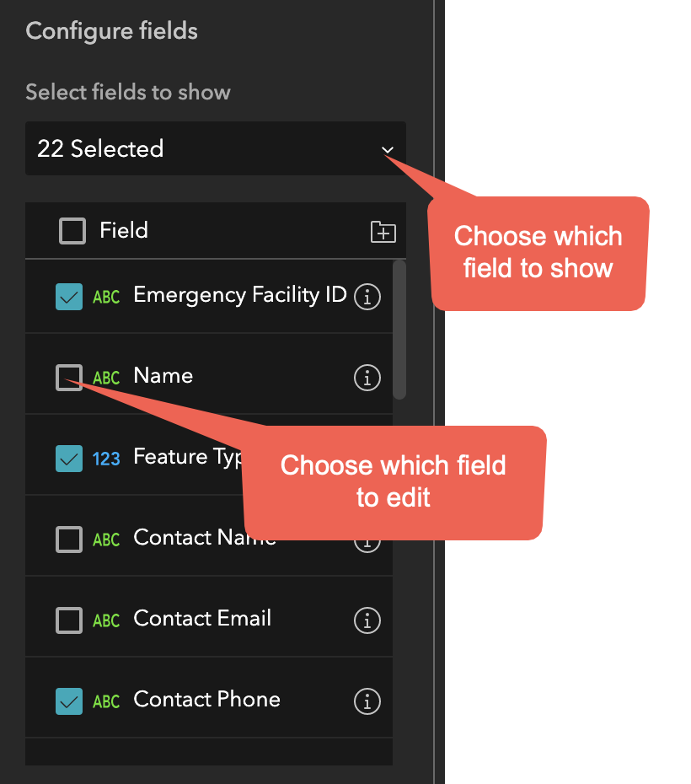Viewport: 691px width, 784px height.
Task: Uncheck the Feature Type field checkbox
Action: pos(69,459)
